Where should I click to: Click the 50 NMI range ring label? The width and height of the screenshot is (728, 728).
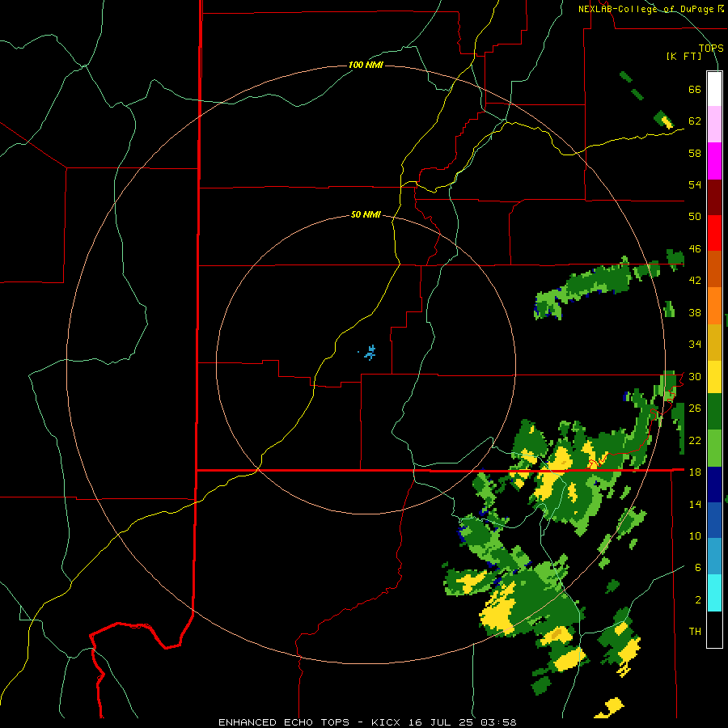pos(366,214)
